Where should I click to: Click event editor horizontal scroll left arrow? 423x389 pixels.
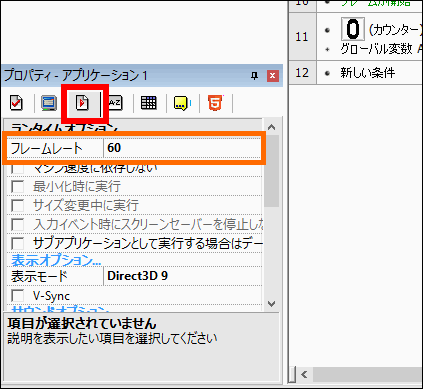click(x=304, y=374)
